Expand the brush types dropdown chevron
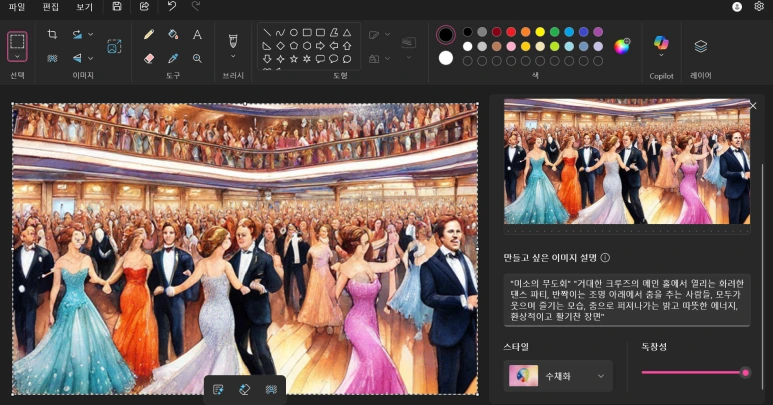The image size is (773, 405). 233,56
